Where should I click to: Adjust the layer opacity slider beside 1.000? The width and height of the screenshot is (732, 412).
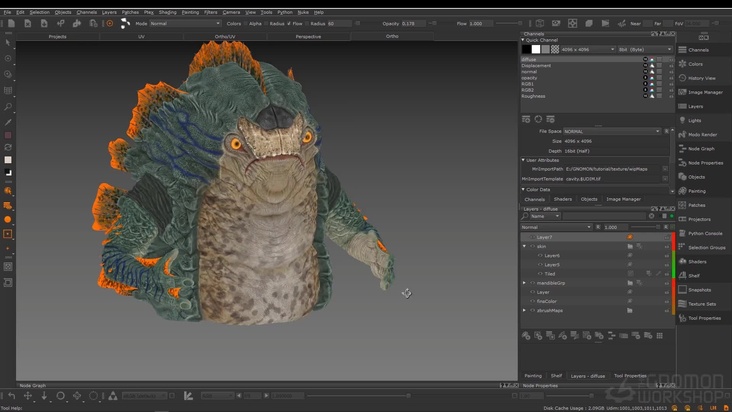coord(646,227)
